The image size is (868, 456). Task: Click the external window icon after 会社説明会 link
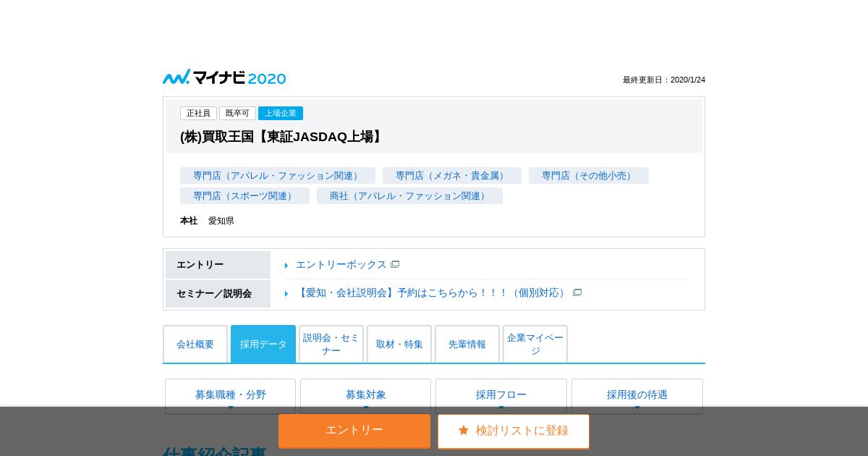[x=577, y=293]
